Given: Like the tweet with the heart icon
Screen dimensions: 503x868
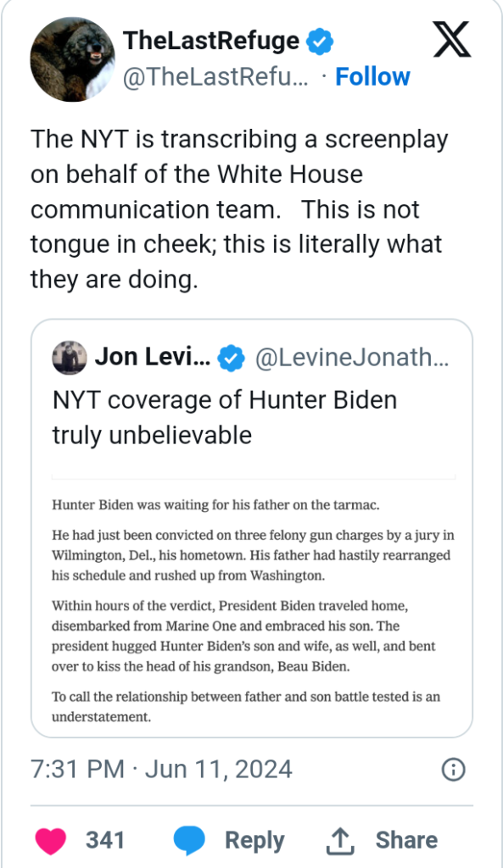Looking at the screenshot, I should [51, 840].
